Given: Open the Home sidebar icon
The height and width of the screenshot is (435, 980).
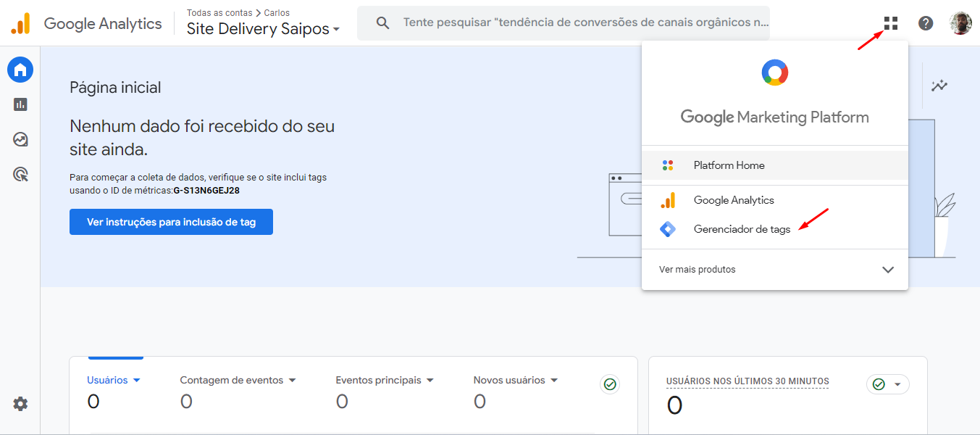Looking at the screenshot, I should point(20,70).
